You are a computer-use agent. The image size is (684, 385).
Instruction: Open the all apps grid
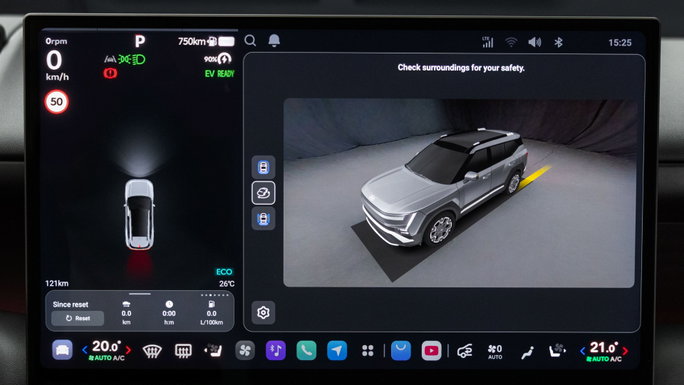tap(367, 351)
